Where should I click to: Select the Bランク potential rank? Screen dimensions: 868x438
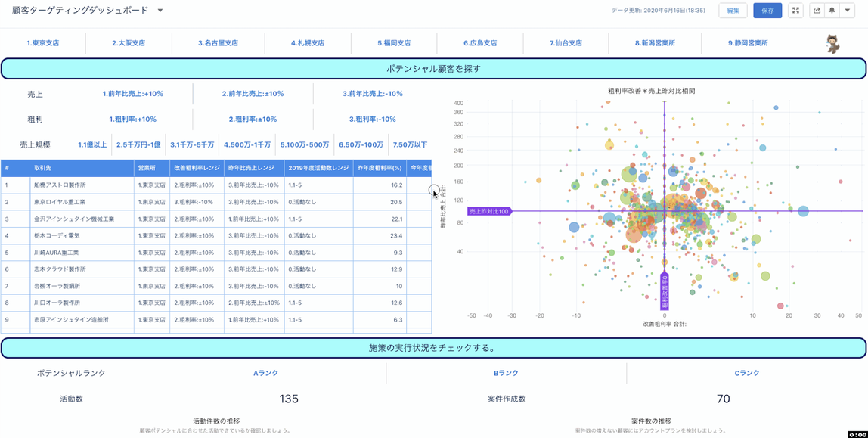click(506, 373)
